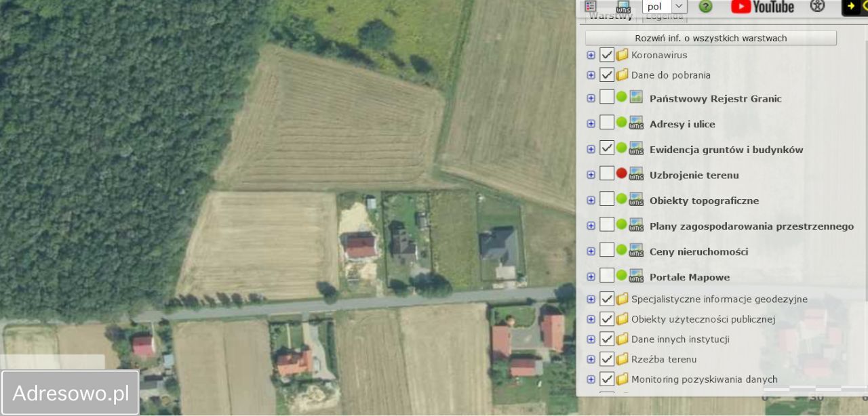This screenshot has height=416, width=868.
Task: Select the Rzeźba terenu folder item
Action: coord(663,359)
